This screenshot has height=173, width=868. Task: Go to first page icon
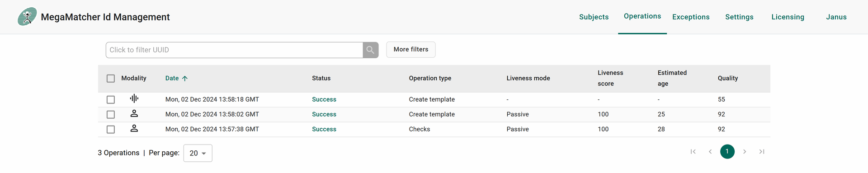coord(693,152)
